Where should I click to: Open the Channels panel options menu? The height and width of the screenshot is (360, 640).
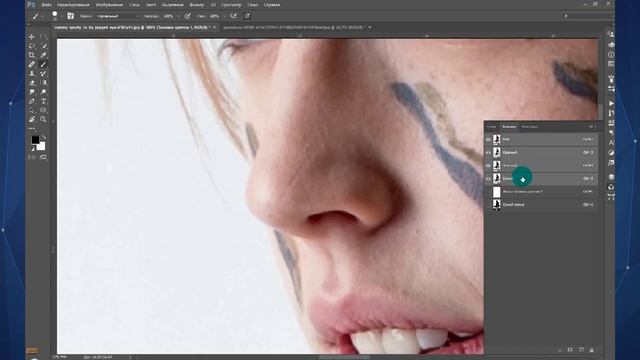[x=591, y=127]
